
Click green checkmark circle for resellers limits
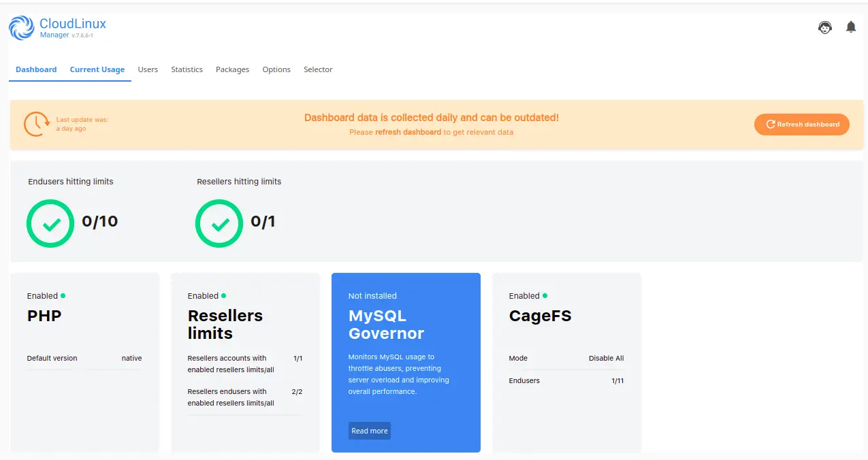(219, 223)
